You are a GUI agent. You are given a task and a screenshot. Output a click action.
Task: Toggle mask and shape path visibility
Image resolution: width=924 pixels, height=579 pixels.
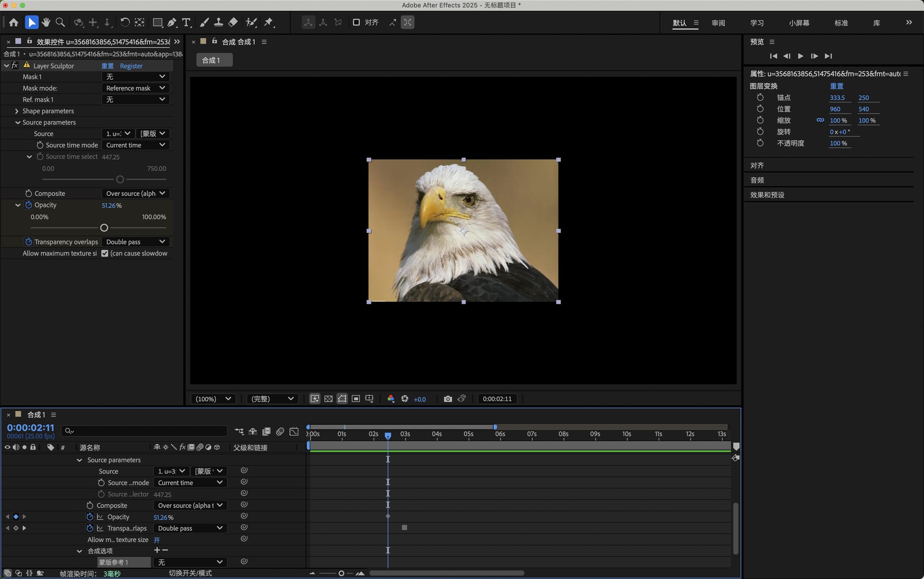pos(342,399)
